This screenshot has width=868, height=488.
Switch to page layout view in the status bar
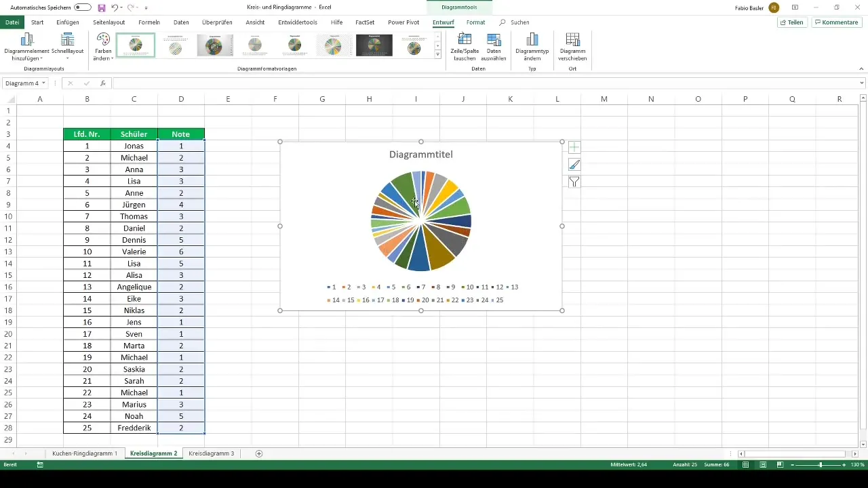point(763,465)
